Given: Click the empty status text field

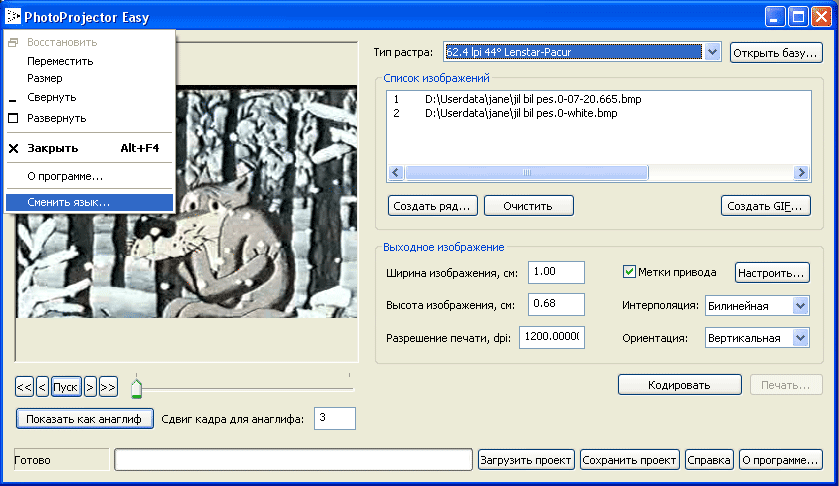Looking at the screenshot, I should pyautogui.click(x=293, y=459).
